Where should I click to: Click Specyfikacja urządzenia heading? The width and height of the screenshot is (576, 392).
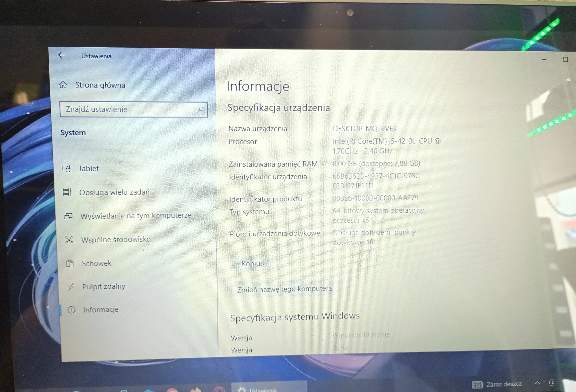pos(279,108)
